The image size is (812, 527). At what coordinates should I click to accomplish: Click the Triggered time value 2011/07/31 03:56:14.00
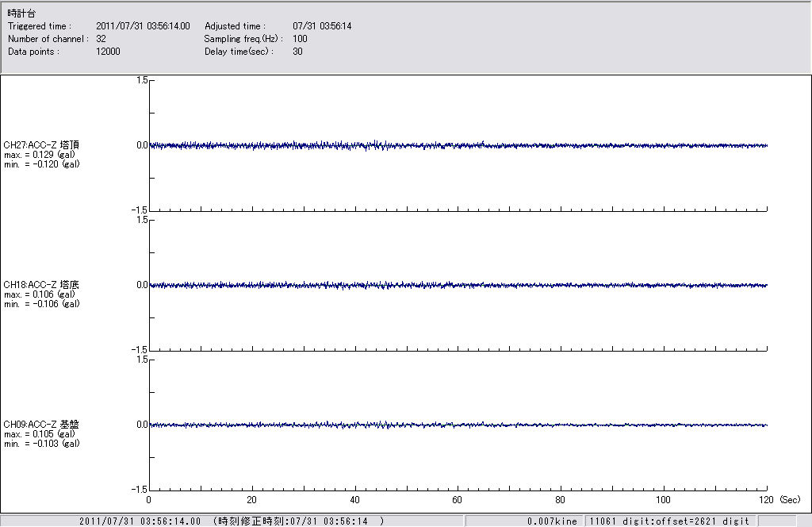click(x=148, y=26)
